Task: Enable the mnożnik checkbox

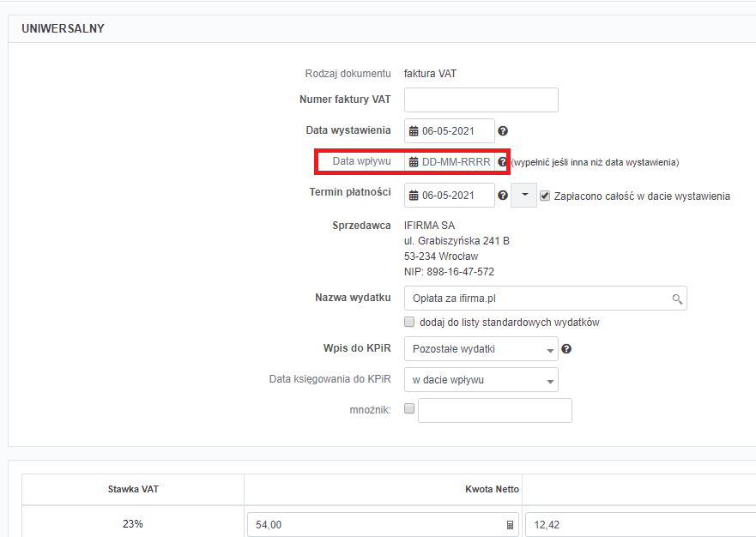Action: pyautogui.click(x=409, y=408)
